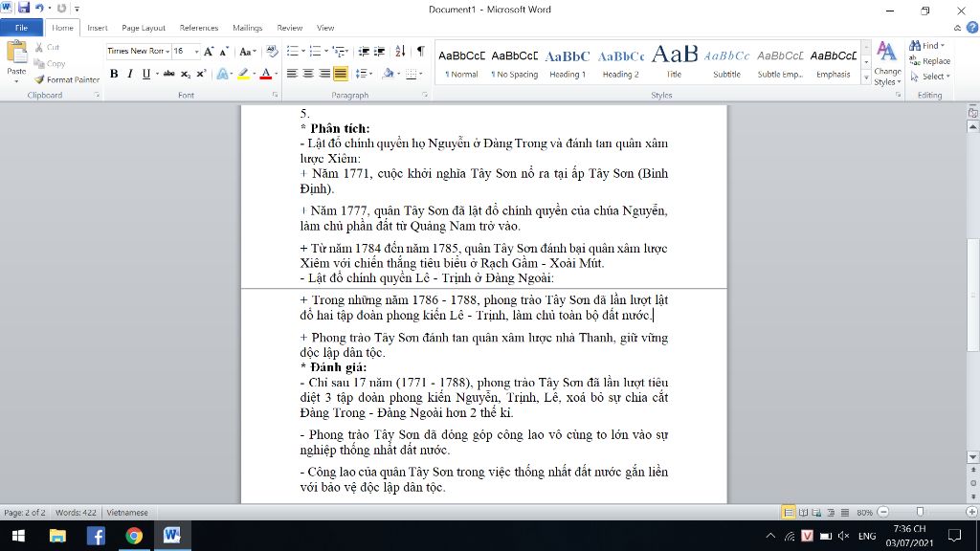This screenshot has height=551, width=980.
Task: Grow font size with the A-up icon
Action: click(209, 52)
